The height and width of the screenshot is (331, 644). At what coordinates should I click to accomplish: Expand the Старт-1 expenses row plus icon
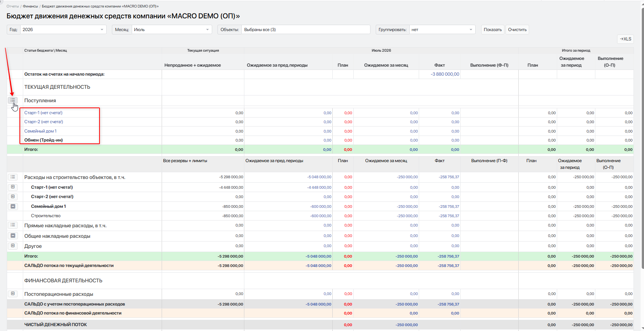tap(13, 187)
